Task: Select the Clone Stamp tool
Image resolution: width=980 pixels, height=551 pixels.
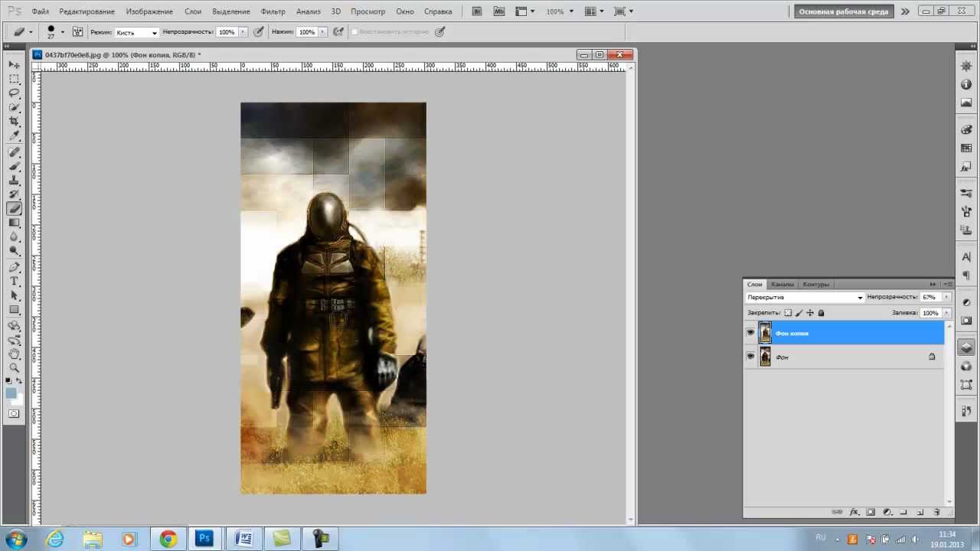Action: point(14,181)
